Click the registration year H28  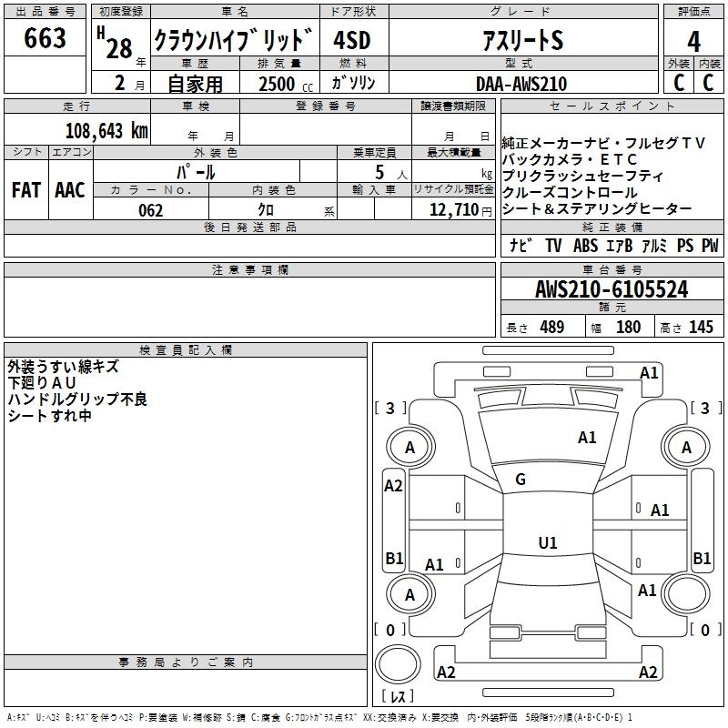pyautogui.click(x=115, y=43)
